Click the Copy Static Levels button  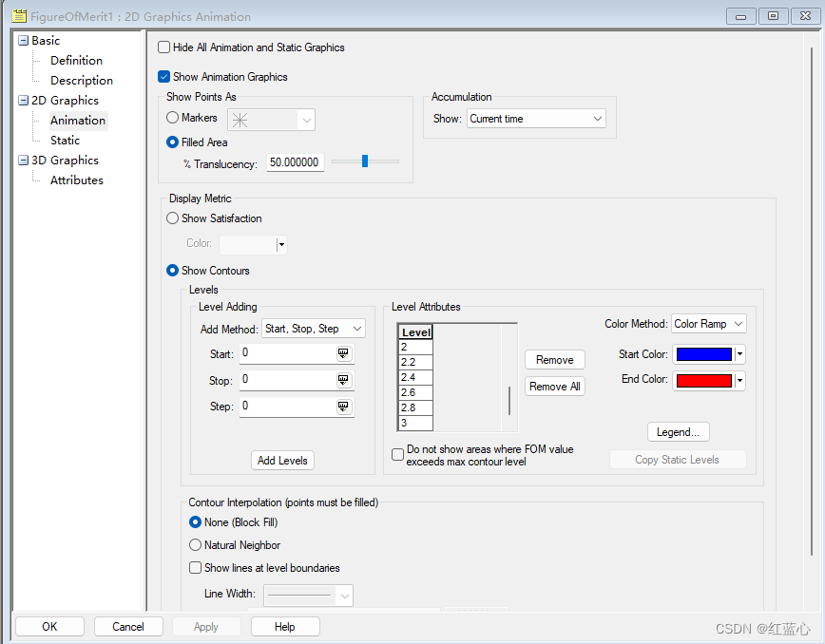coord(677,460)
